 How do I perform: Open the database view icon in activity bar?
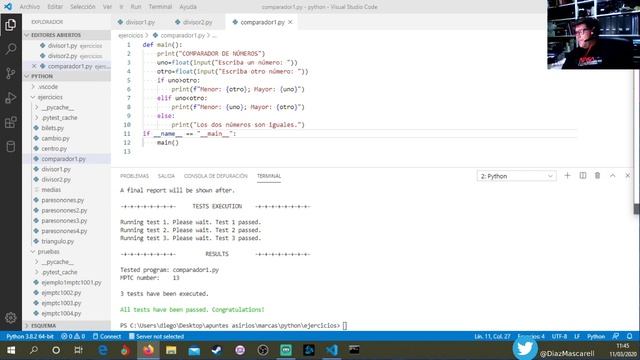11,146
